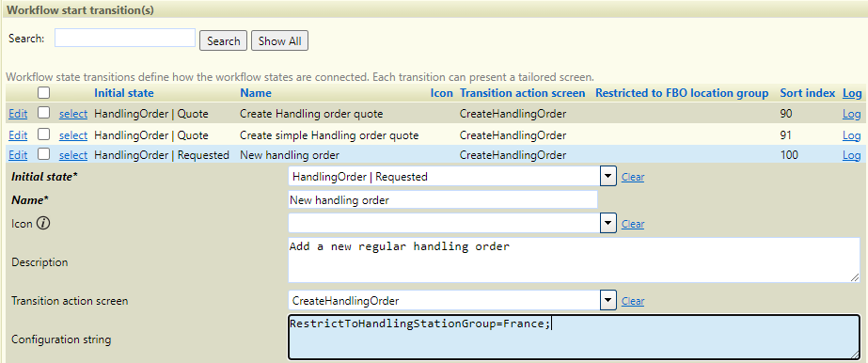Screen dimensions: 868x363
Task: Toggle the select-all header checkbox
Action: coord(44,93)
